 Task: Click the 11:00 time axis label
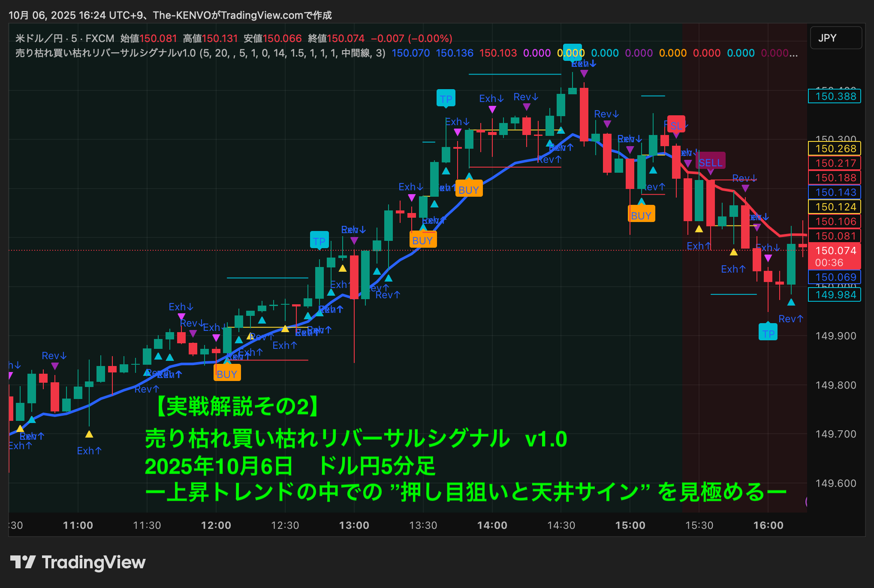pos(78,525)
